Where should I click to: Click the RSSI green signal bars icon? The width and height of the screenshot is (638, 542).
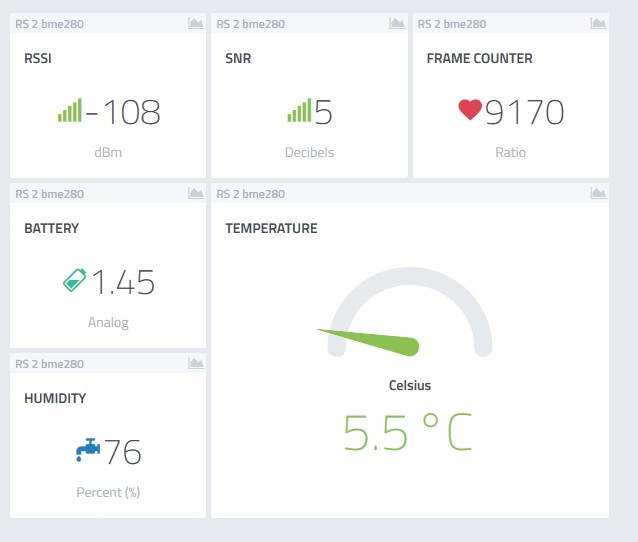(69, 111)
